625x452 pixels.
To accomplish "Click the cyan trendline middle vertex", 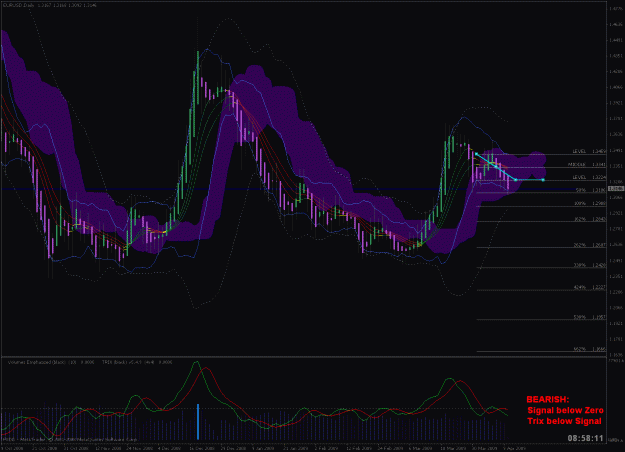I will [x=516, y=180].
